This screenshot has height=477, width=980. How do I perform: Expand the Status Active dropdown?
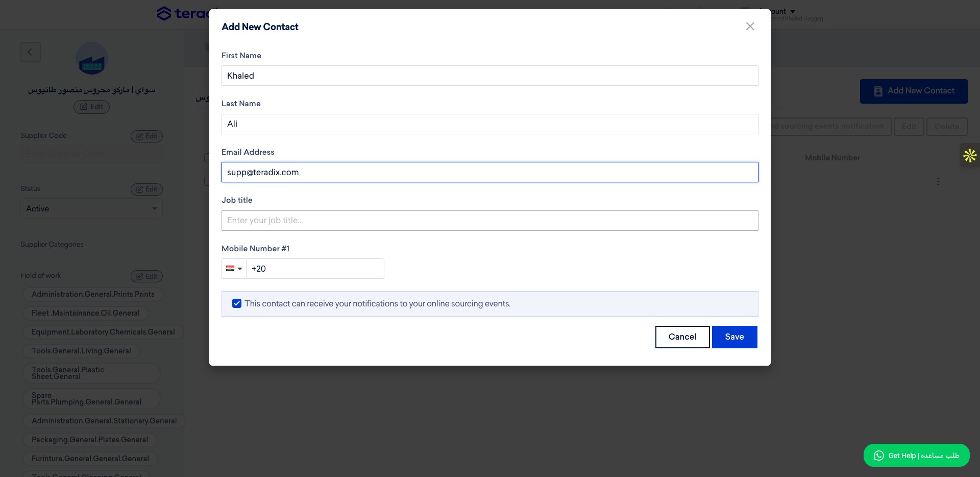coord(91,209)
